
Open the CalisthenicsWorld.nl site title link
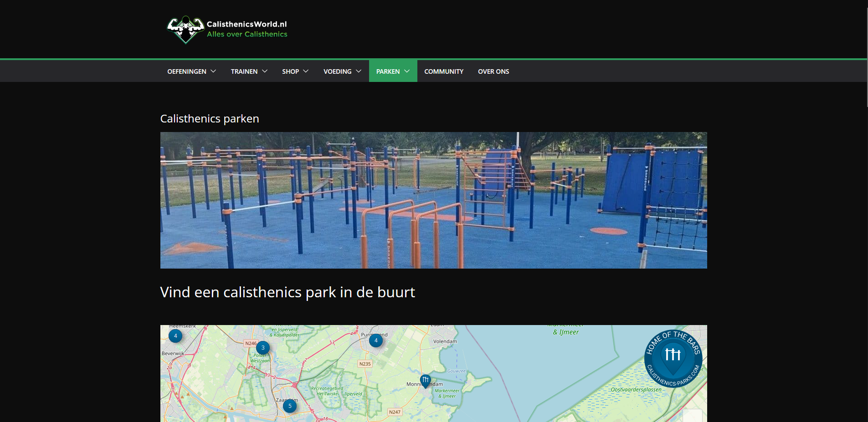click(247, 24)
